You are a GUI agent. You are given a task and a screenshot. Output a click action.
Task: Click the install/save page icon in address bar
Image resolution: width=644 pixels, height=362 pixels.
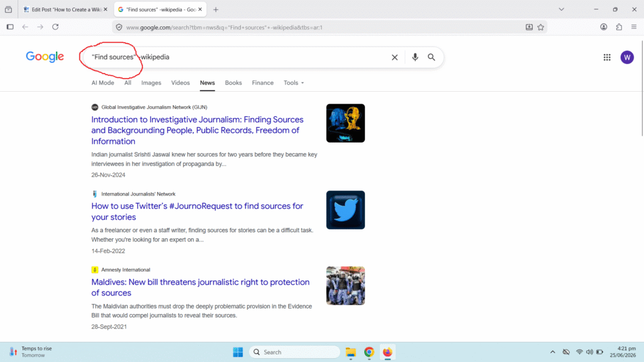click(529, 27)
